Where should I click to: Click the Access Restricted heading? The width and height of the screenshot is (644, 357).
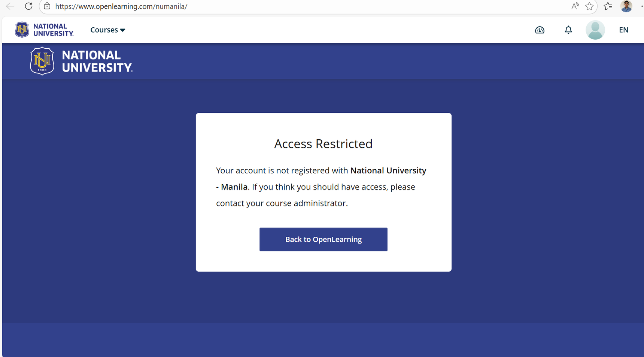pos(323,144)
